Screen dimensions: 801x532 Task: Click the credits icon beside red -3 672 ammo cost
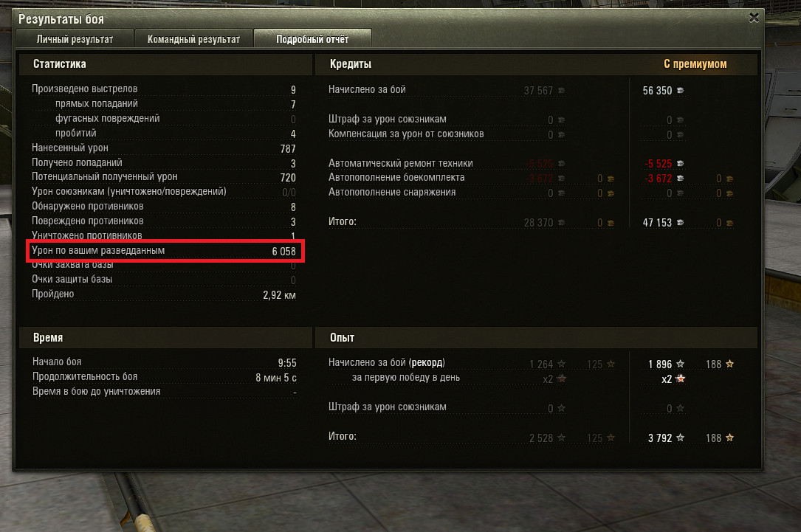coord(680,178)
